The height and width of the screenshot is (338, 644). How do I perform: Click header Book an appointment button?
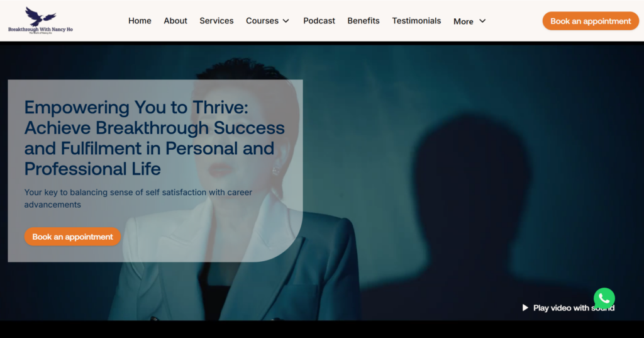coord(590,21)
